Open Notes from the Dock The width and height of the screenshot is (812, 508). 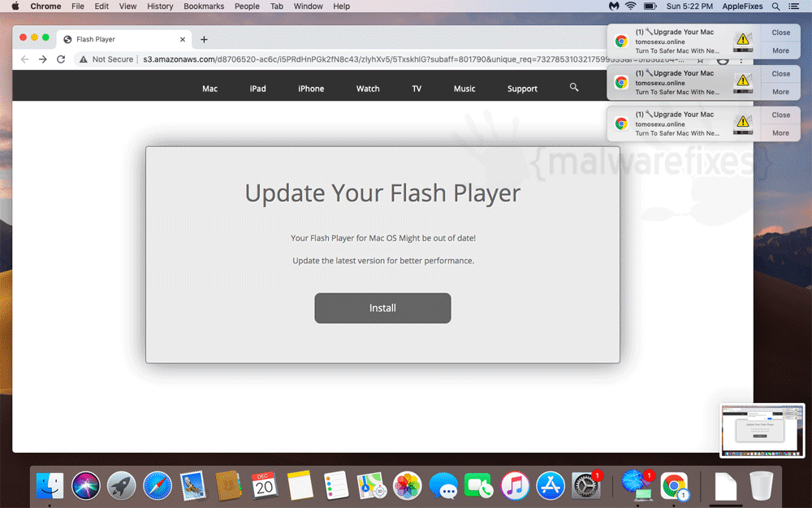coord(300,486)
